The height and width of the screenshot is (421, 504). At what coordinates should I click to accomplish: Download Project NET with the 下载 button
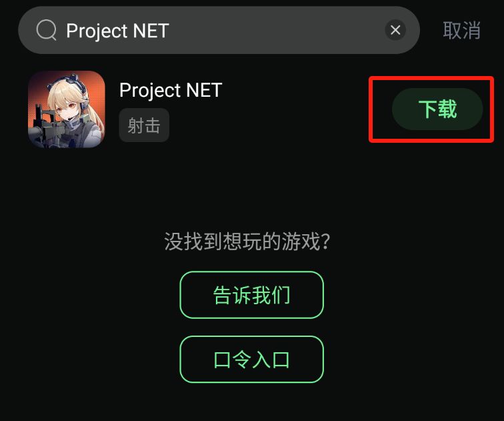point(437,109)
